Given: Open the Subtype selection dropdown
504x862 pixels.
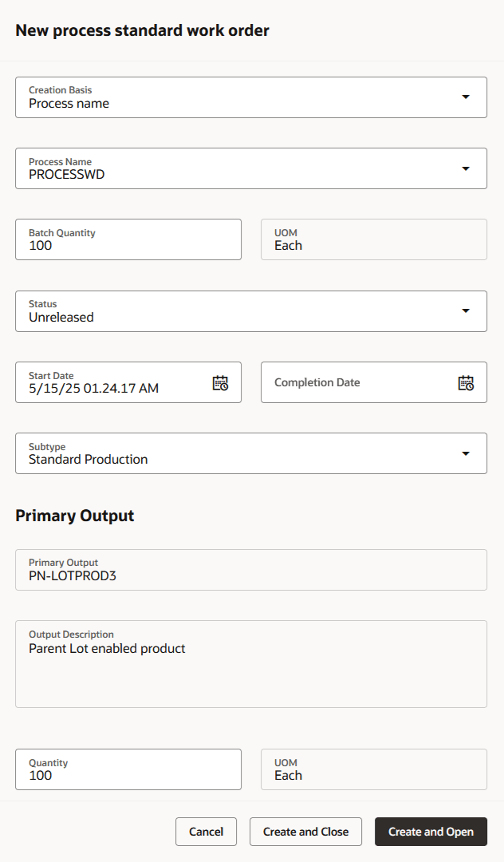Looking at the screenshot, I should [x=465, y=453].
